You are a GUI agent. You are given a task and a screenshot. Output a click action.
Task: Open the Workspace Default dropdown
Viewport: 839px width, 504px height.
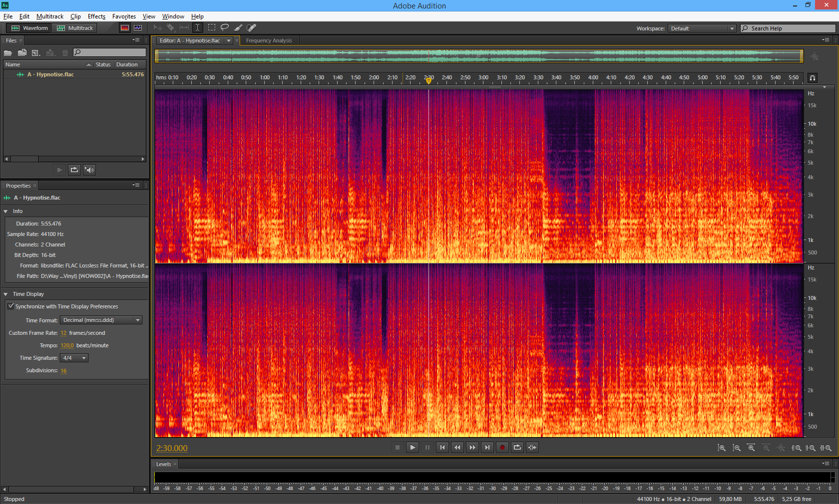702,28
